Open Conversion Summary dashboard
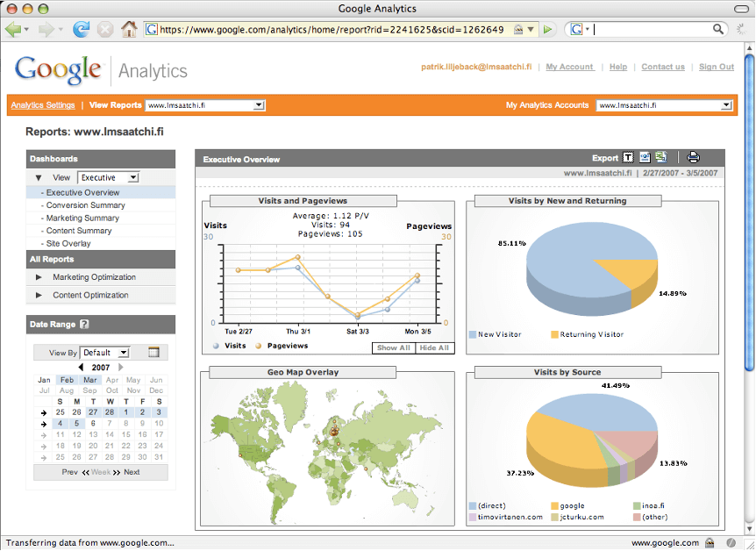 (x=85, y=205)
